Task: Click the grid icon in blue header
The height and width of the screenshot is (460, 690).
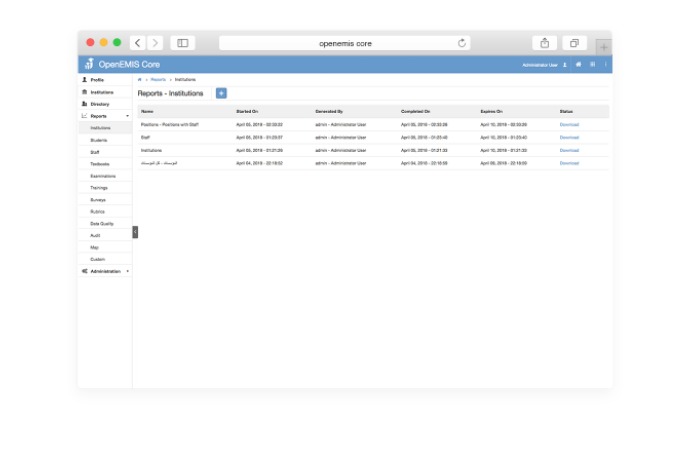Action: [x=593, y=64]
